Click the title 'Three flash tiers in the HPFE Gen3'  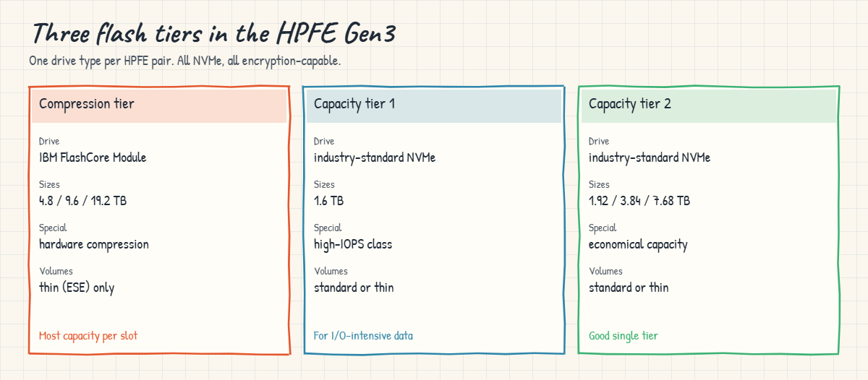(x=215, y=33)
